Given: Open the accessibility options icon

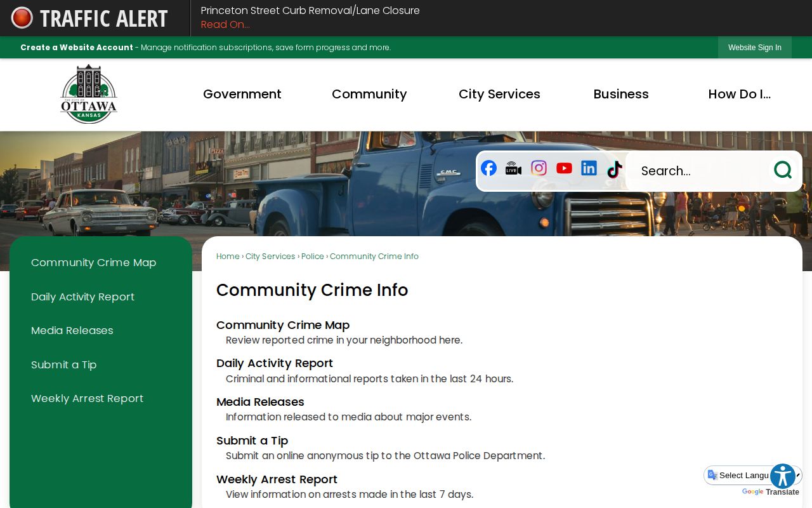Looking at the screenshot, I should coord(783,476).
